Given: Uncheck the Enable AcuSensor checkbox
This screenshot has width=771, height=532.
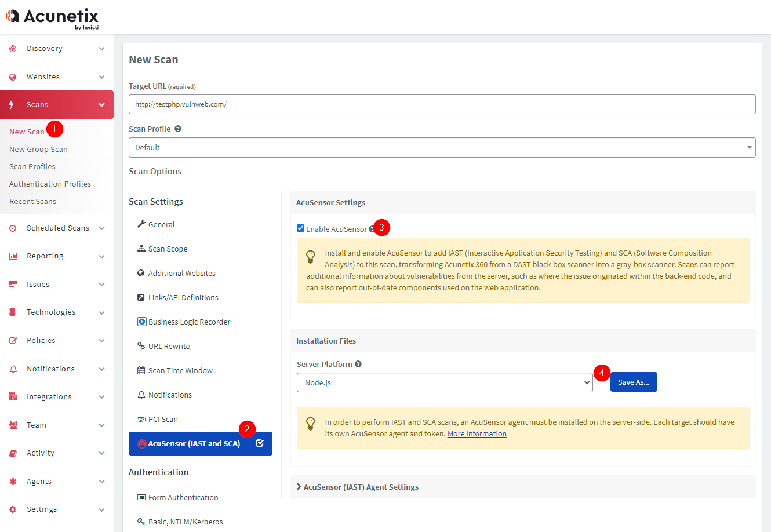Looking at the screenshot, I should pos(300,228).
